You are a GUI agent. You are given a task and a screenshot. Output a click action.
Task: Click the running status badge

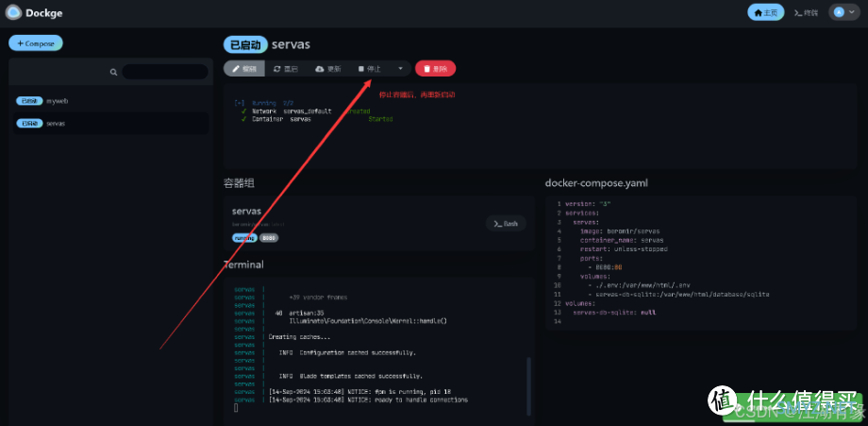click(244, 238)
